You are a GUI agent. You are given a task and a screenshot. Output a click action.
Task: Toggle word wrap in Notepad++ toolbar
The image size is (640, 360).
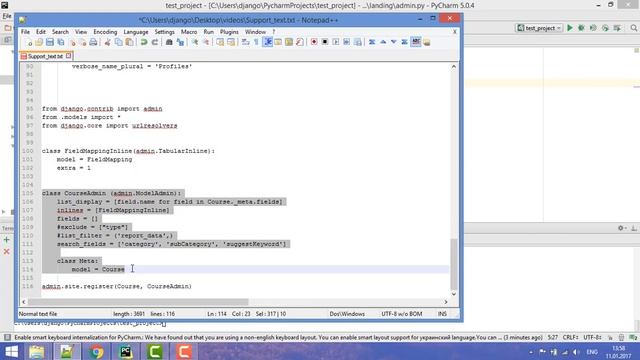tap(245, 42)
